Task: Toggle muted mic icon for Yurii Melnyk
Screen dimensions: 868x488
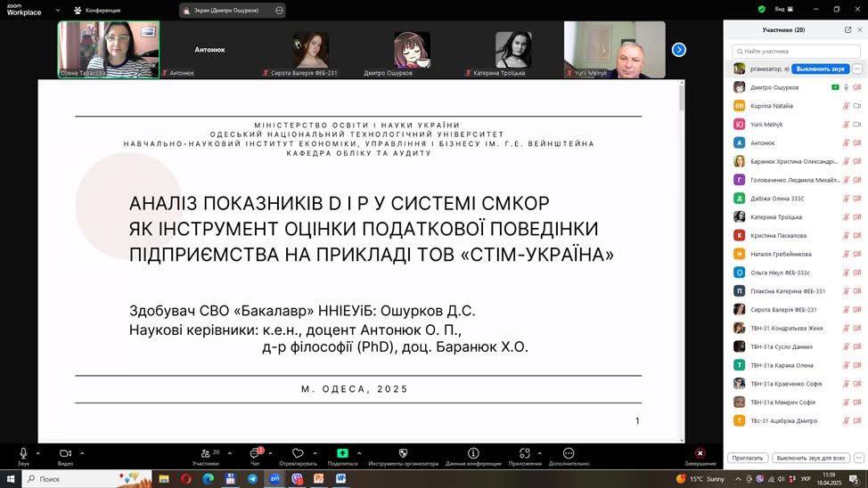Action: (x=846, y=125)
